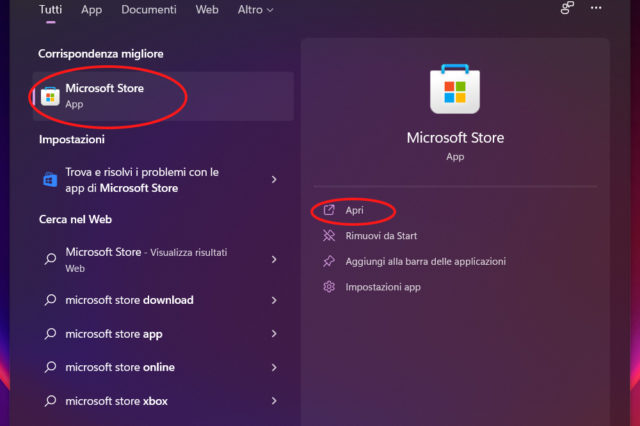Click the Impostazioni app gear icon

click(328, 287)
